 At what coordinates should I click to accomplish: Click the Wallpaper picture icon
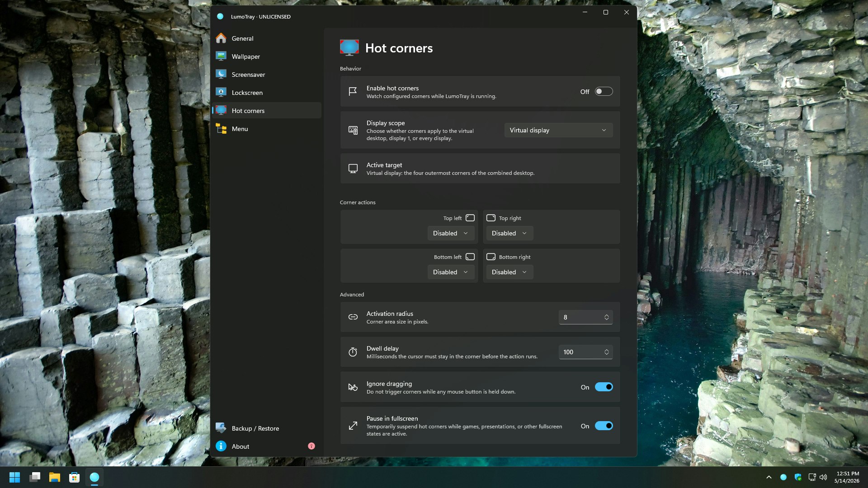[x=221, y=56]
